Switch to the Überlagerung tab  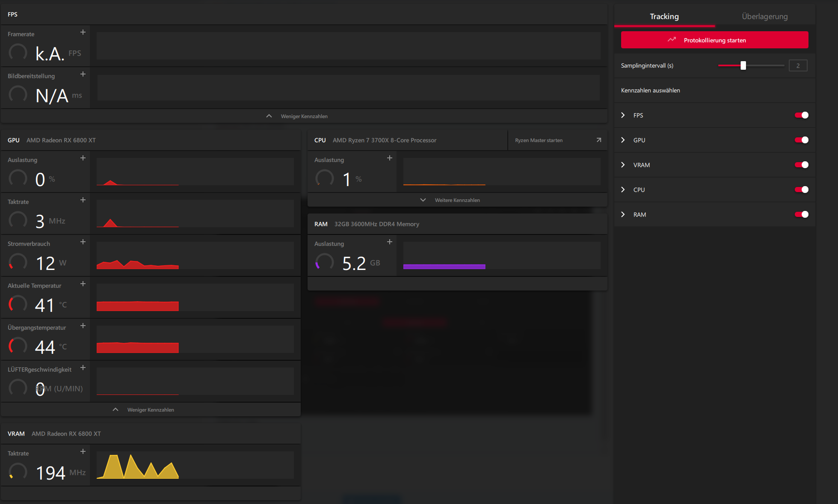click(764, 17)
